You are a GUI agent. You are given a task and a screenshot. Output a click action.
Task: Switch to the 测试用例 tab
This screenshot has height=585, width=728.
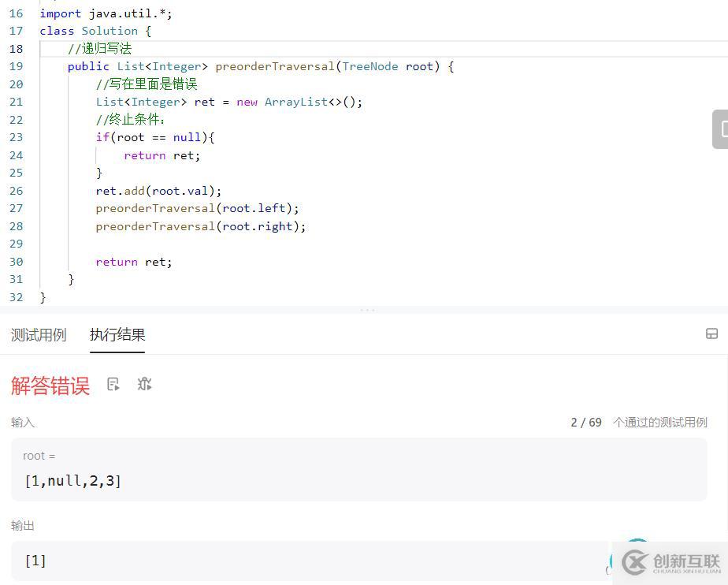tap(39, 334)
